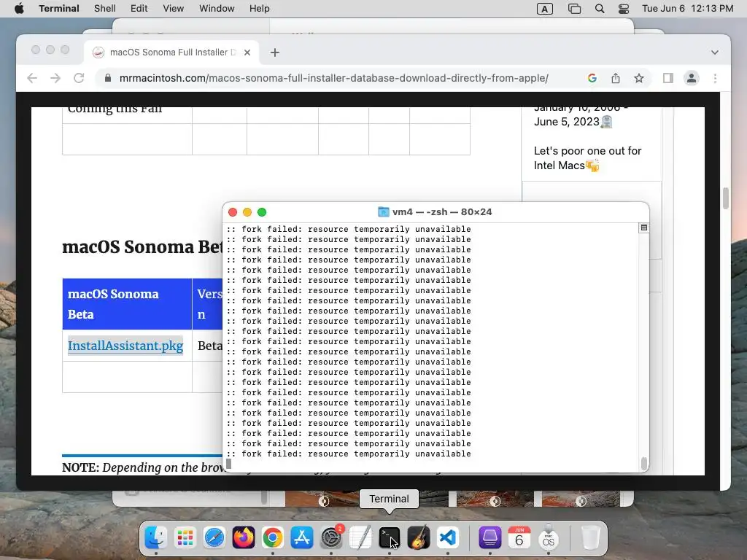
Task: View site info via the lock icon
Action: [x=108, y=78]
